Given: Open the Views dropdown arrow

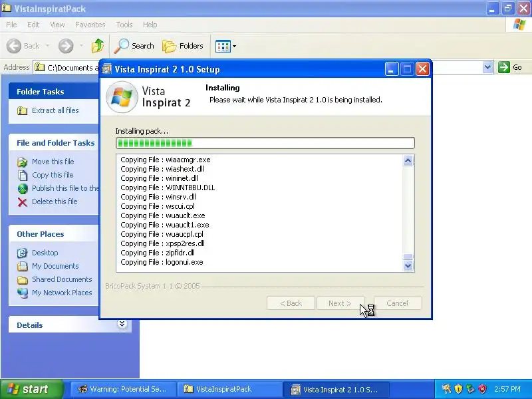Looking at the screenshot, I should (x=235, y=46).
